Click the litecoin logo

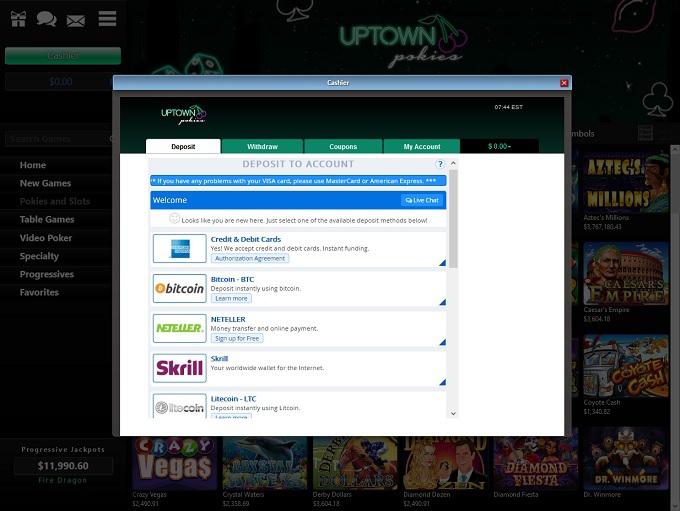(x=180, y=406)
